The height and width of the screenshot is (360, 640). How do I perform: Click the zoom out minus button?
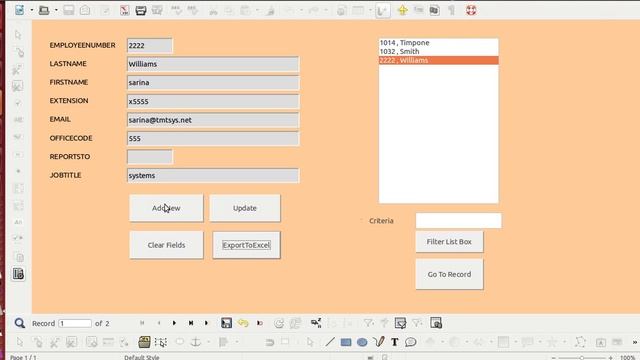[x=553, y=358]
